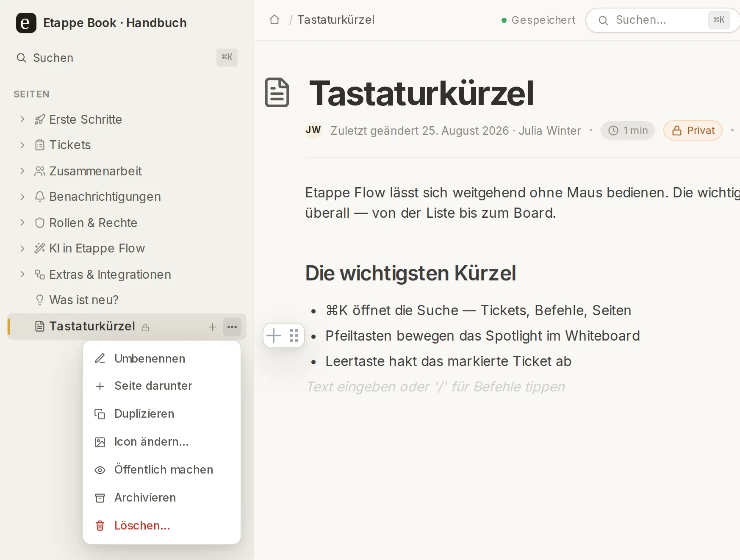Viewport: 740px width, 560px height.
Task: Click the lightbulb icon of Was ist neu?
Action: (39, 300)
